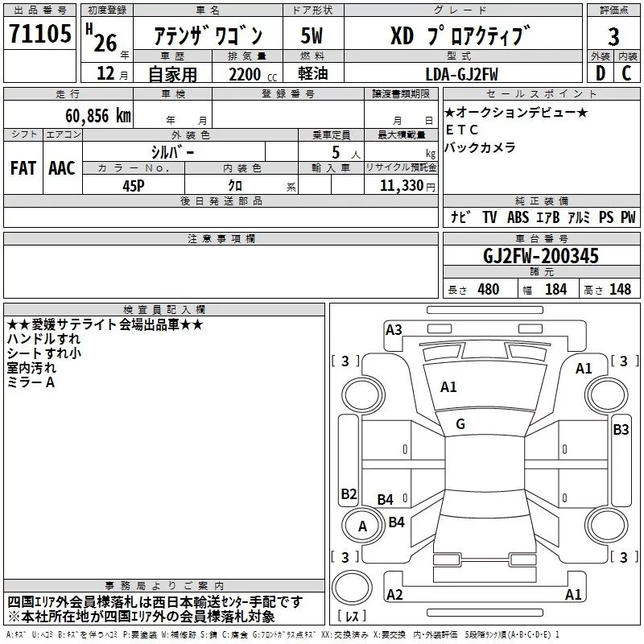Select the inspector note シートすれ小
Screen dimensions: 644x644
point(44,353)
